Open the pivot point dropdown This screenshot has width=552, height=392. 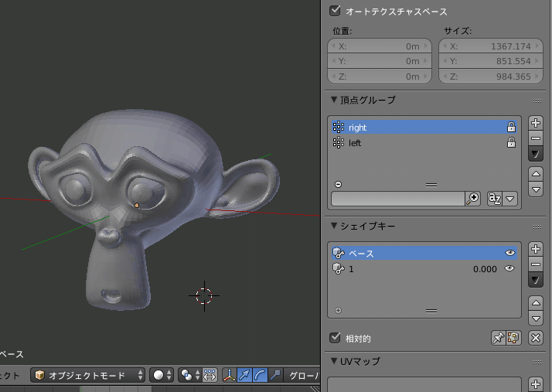click(190, 376)
